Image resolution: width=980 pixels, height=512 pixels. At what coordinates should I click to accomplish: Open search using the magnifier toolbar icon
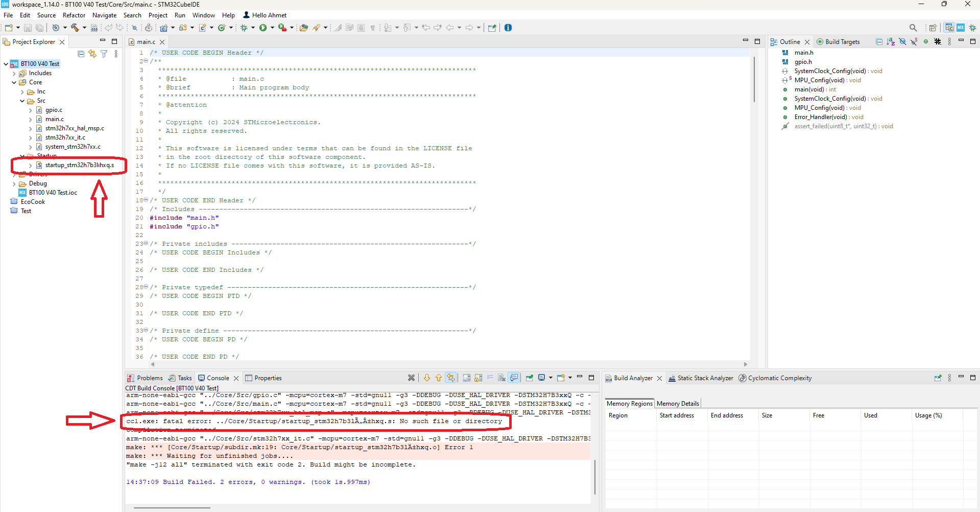(x=914, y=28)
